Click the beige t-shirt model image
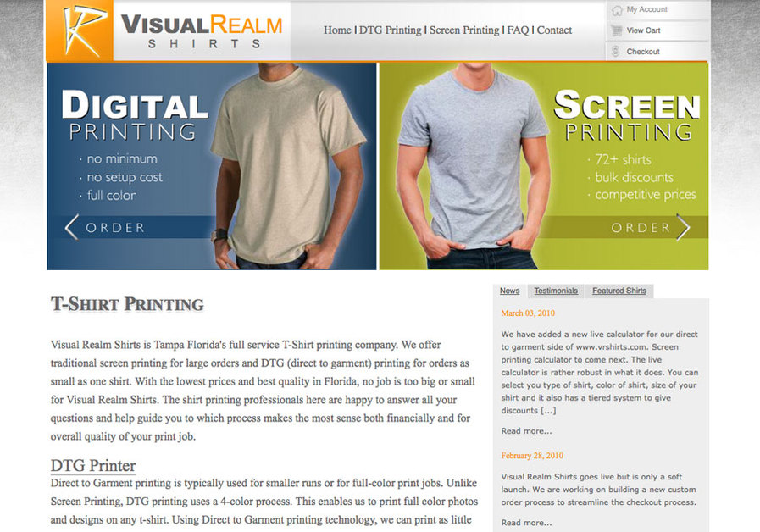The width and height of the screenshot is (760, 532). pyautogui.click(x=288, y=166)
